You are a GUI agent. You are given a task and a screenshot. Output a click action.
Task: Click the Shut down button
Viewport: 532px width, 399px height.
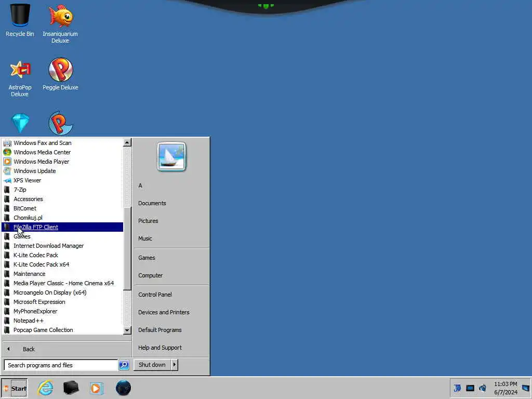click(152, 365)
